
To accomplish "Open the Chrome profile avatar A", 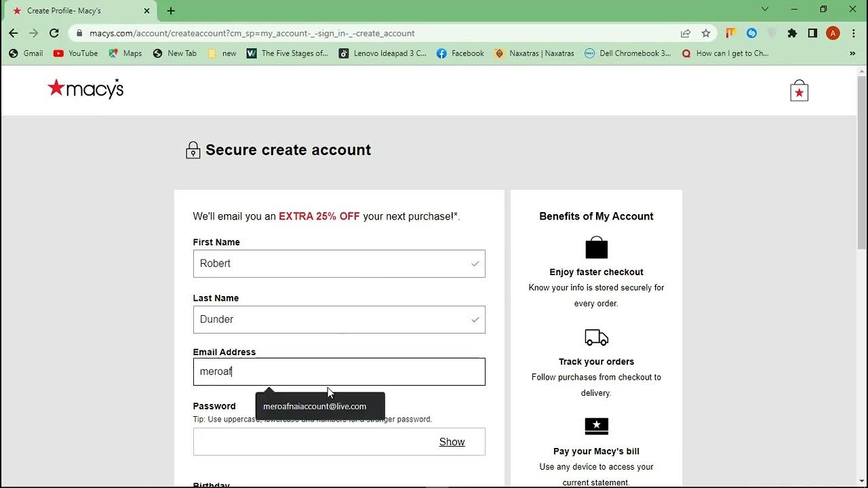I will (x=833, y=33).
